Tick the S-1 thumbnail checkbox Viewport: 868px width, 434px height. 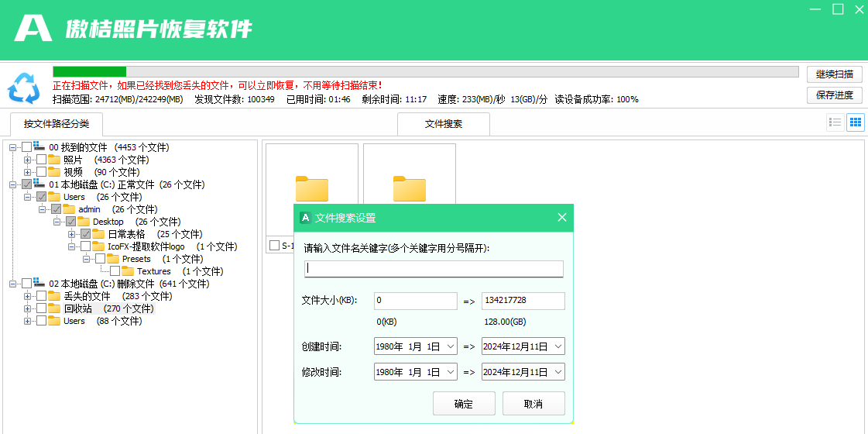[275, 245]
